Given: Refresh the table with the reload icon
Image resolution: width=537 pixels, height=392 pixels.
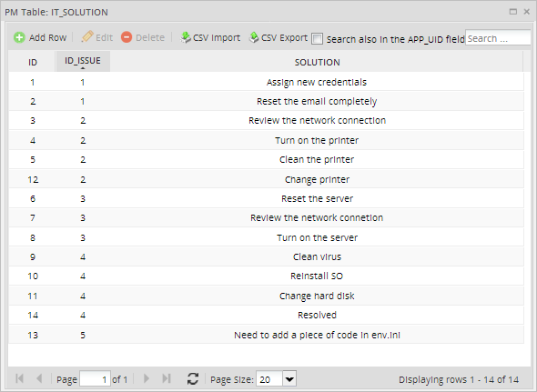Looking at the screenshot, I should click(x=193, y=378).
